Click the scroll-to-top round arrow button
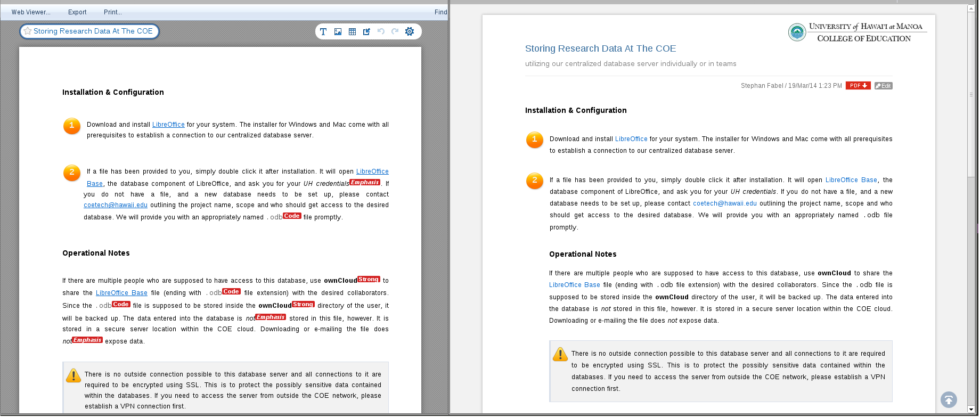980x417 pixels. click(949, 399)
